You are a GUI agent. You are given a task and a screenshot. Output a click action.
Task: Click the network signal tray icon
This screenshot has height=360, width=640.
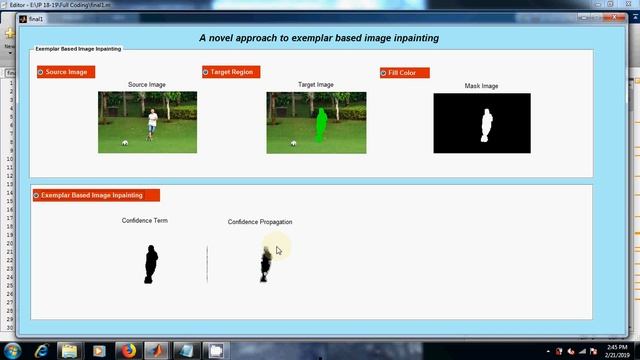[x=582, y=351]
